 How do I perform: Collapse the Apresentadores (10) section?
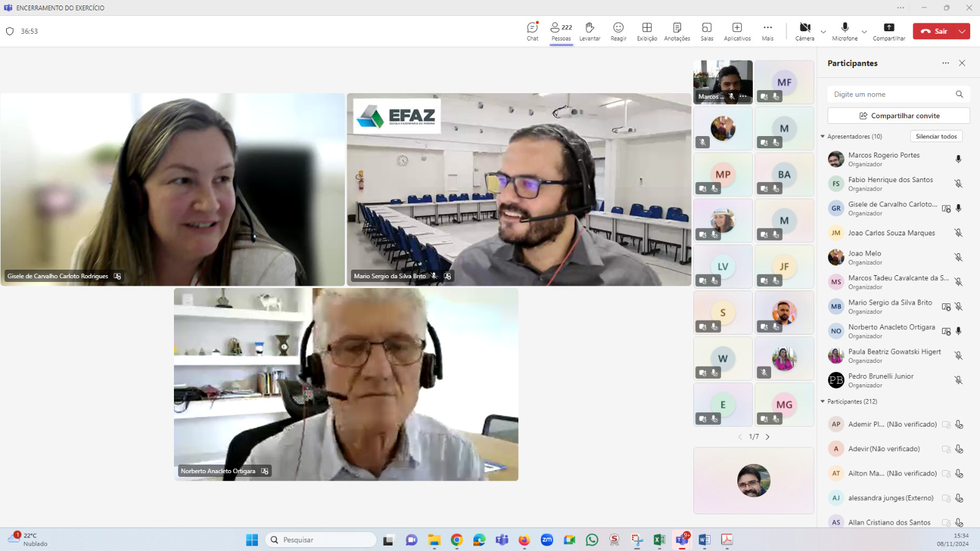click(x=823, y=137)
